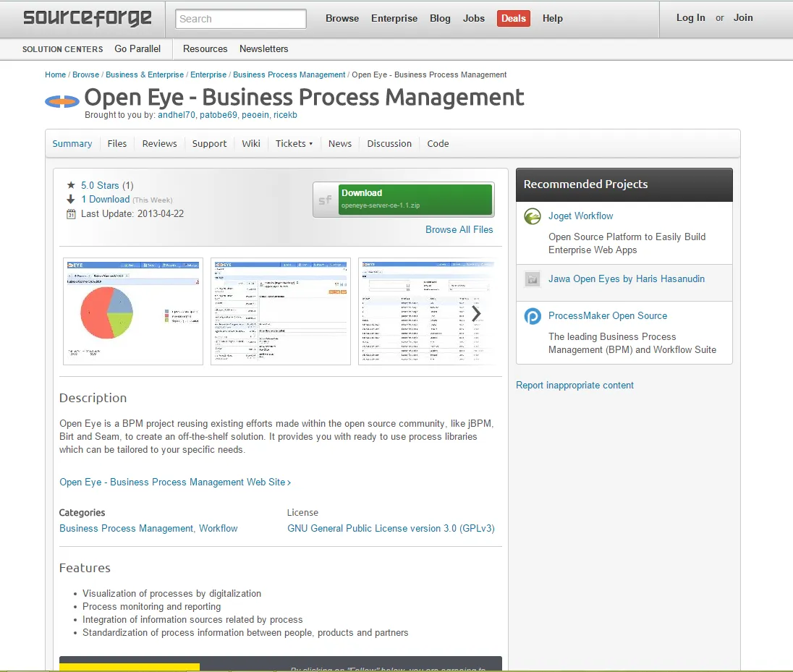Click Enterprise in the breadcrumb
The image size is (793, 672).
pyautogui.click(x=208, y=75)
